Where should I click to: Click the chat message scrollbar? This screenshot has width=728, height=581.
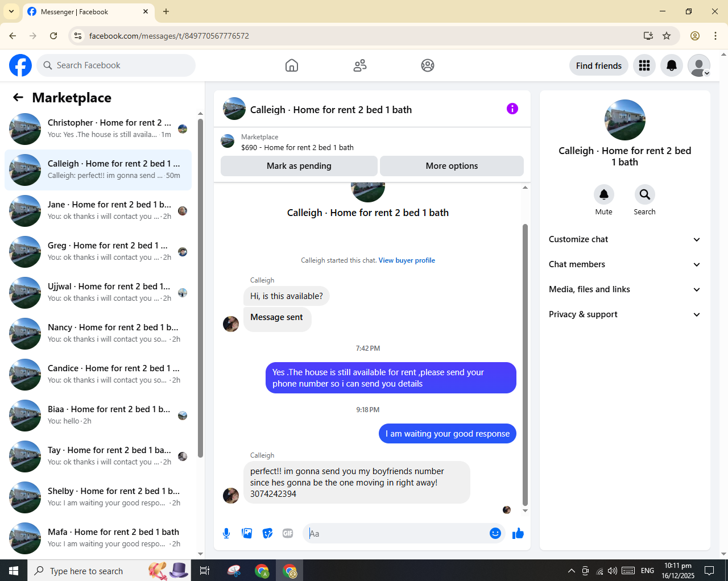[525, 364]
